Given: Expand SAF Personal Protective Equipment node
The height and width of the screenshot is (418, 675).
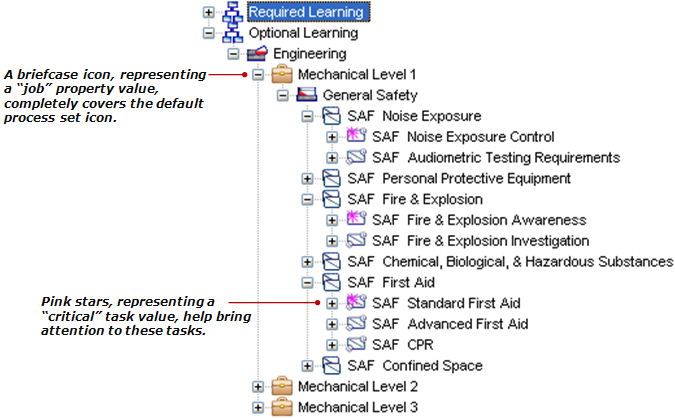Looking at the screenshot, I should pos(308,179).
